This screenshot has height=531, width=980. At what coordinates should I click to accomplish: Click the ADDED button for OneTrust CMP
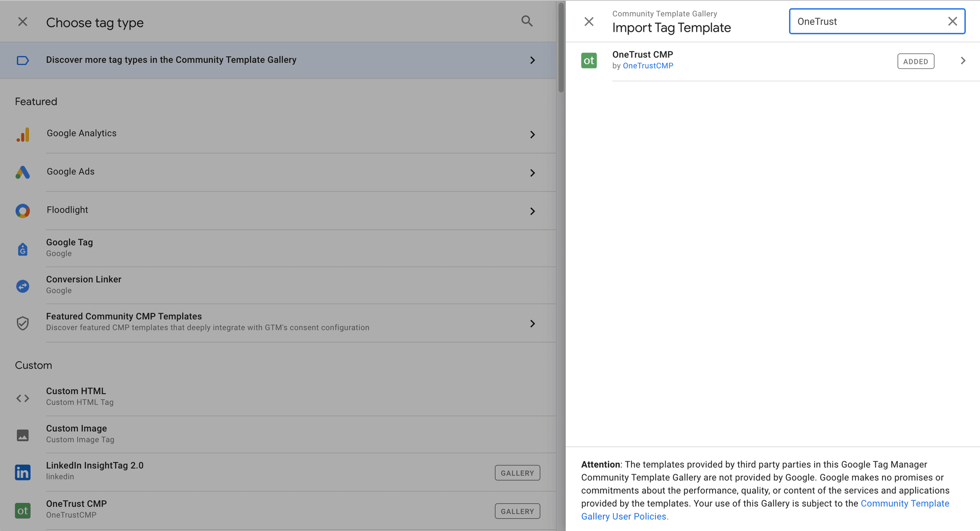pos(916,61)
